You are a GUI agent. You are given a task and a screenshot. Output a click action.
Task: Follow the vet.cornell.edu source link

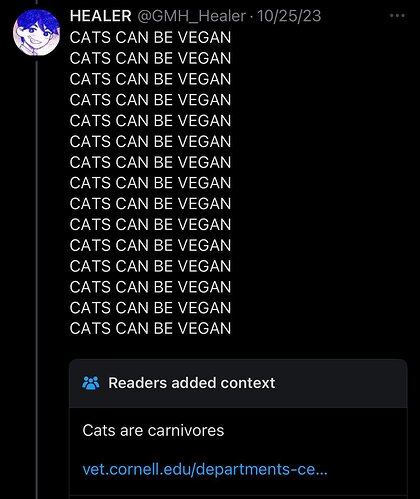(205, 469)
